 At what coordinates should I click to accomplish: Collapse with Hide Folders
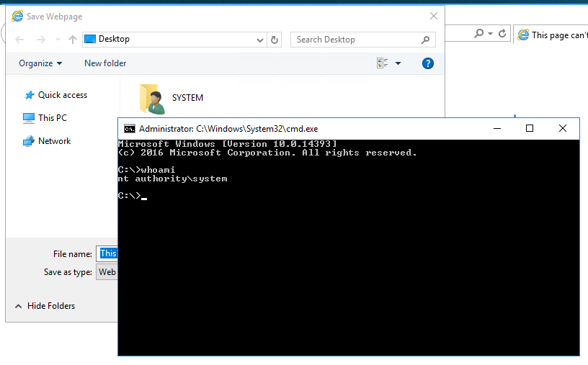point(45,306)
